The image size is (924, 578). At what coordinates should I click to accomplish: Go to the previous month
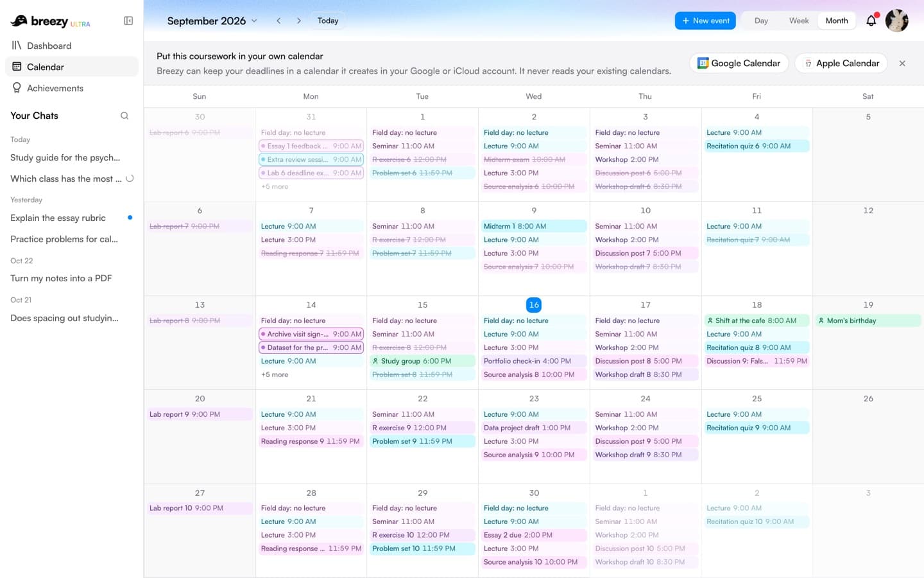click(278, 21)
